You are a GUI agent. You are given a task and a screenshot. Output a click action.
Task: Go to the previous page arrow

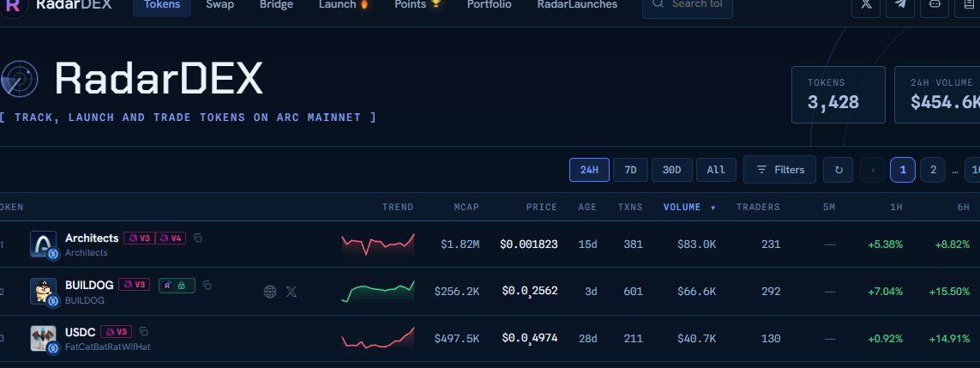(873, 170)
